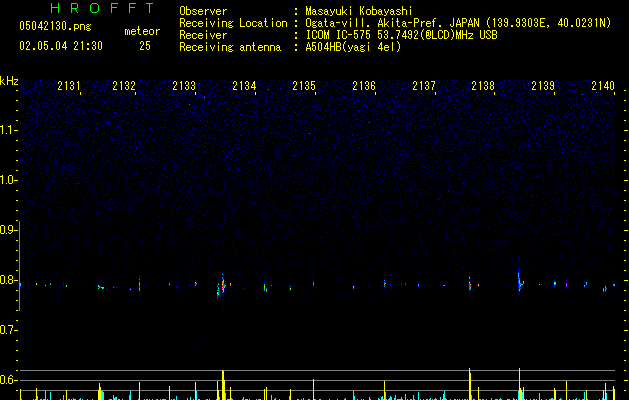Click the meteor count 25
This screenshot has height=400, width=629.
point(145,46)
